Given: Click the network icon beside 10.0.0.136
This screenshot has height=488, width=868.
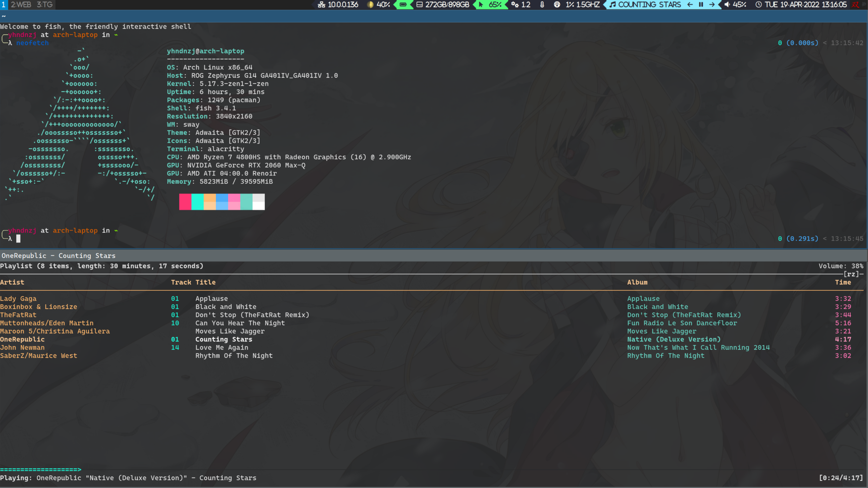Looking at the screenshot, I should (x=321, y=5).
